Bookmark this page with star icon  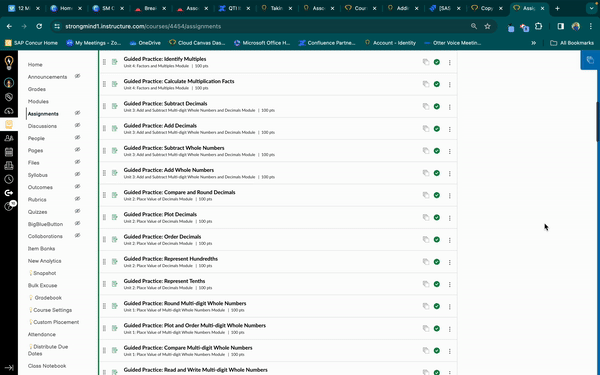(487, 26)
